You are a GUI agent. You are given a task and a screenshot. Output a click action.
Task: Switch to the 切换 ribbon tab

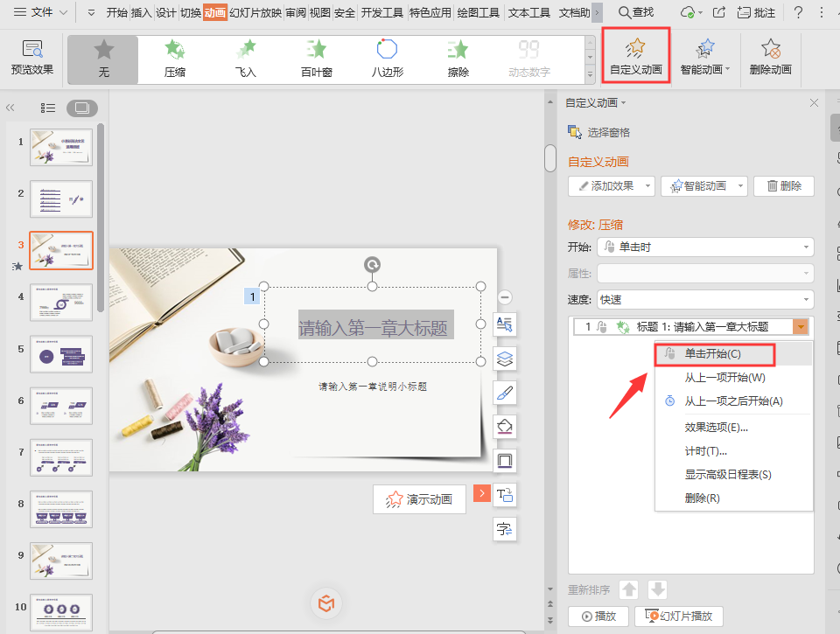click(190, 12)
